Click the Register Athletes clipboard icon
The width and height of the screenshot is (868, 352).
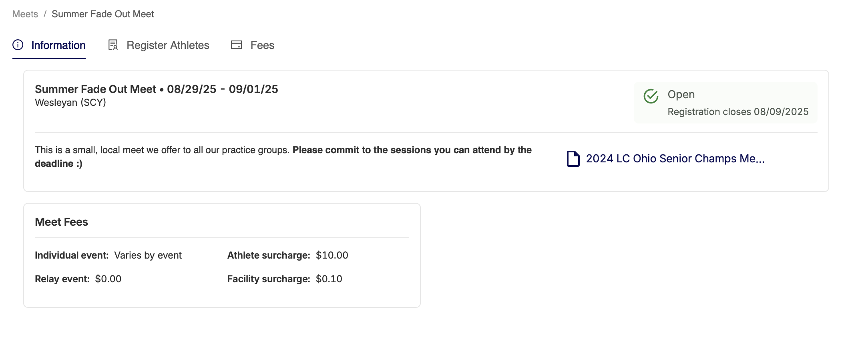pyautogui.click(x=113, y=45)
